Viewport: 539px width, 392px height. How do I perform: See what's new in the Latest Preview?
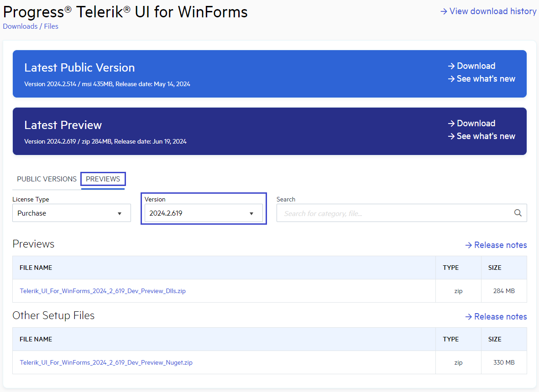[x=486, y=136]
